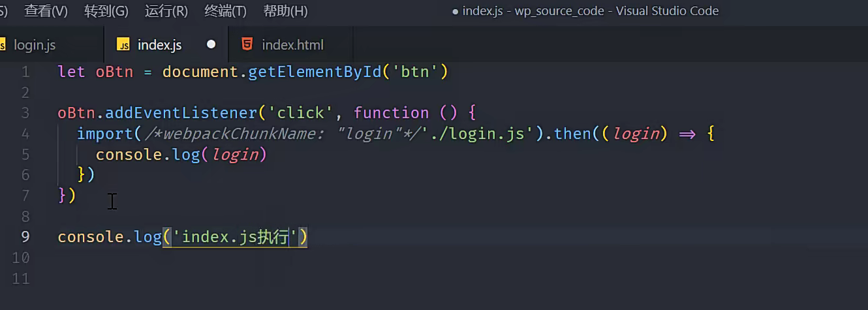Click the unsaved dot on index.js tab
This screenshot has width=868, height=310.
(x=211, y=44)
